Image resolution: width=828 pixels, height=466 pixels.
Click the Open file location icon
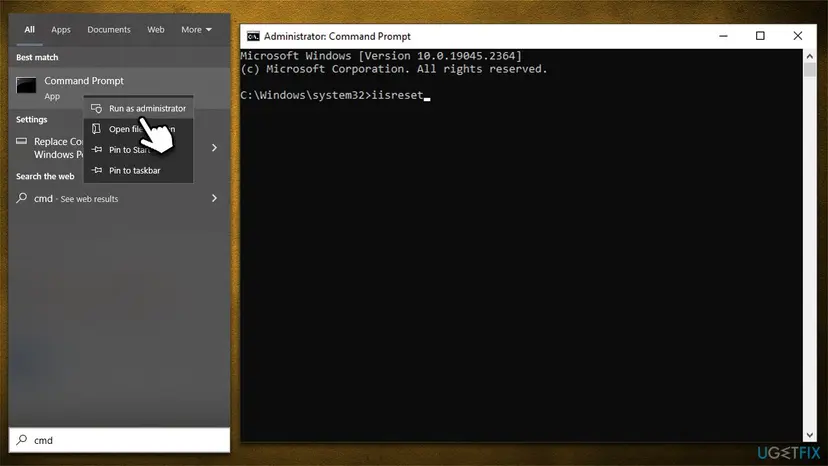97,129
